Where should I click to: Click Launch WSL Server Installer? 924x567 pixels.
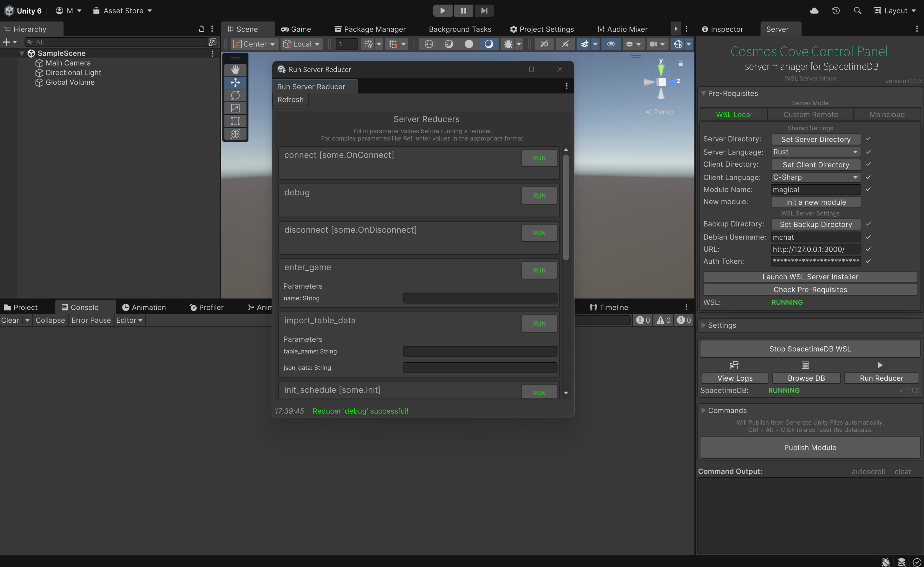810,277
